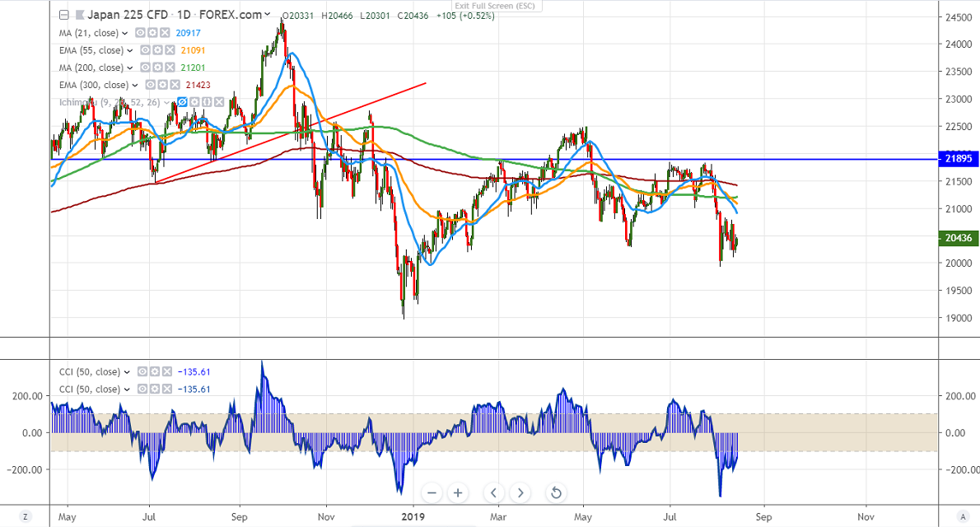Expand the Ichimoku (9, 26, 52, 26) dropdown chevron

[167, 103]
